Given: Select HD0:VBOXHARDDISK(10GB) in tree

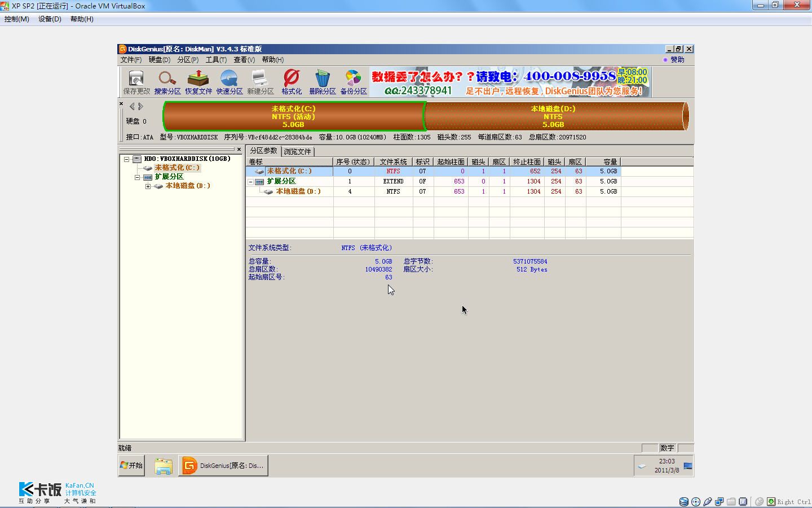Looking at the screenshot, I should pyautogui.click(x=187, y=159).
